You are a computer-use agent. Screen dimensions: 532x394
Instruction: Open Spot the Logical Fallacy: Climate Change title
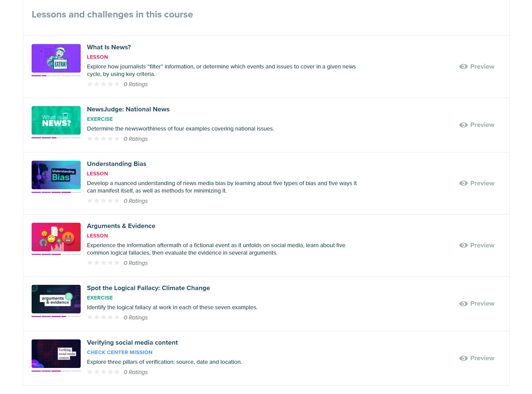pyautogui.click(x=148, y=288)
